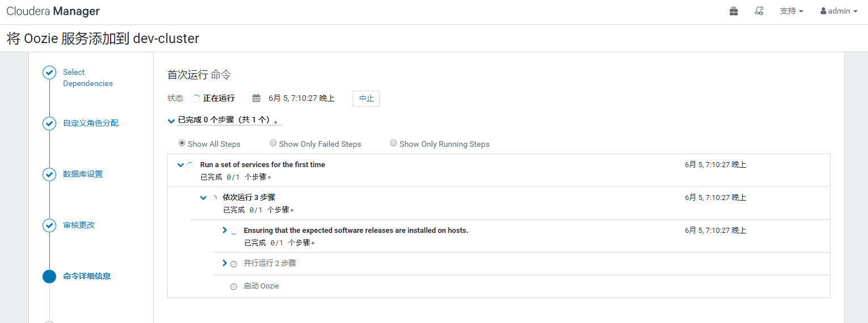Open the running commands icon in header
Image resolution: width=868 pixels, height=323 pixels.
(x=759, y=11)
